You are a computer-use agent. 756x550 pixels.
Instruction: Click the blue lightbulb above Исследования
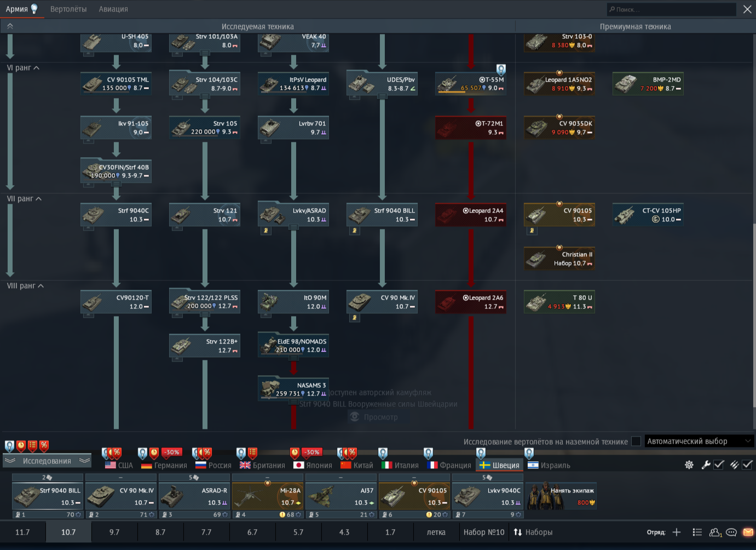(9, 446)
